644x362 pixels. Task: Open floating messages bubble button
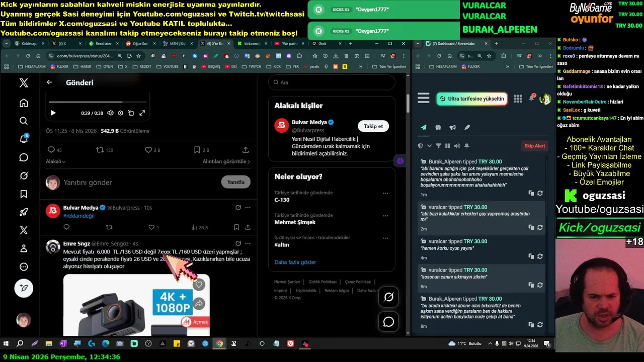tap(388, 322)
